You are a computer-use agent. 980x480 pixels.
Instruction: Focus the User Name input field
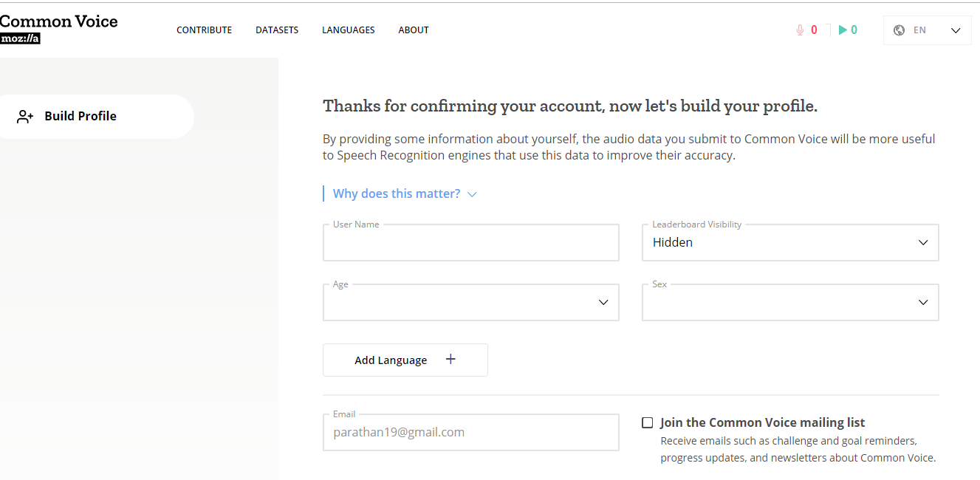[470, 244]
